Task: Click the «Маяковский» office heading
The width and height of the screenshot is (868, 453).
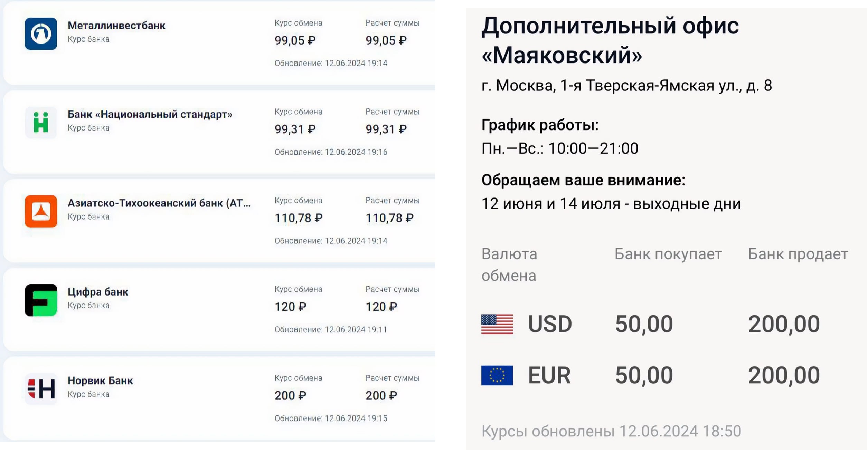Action: (610, 40)
